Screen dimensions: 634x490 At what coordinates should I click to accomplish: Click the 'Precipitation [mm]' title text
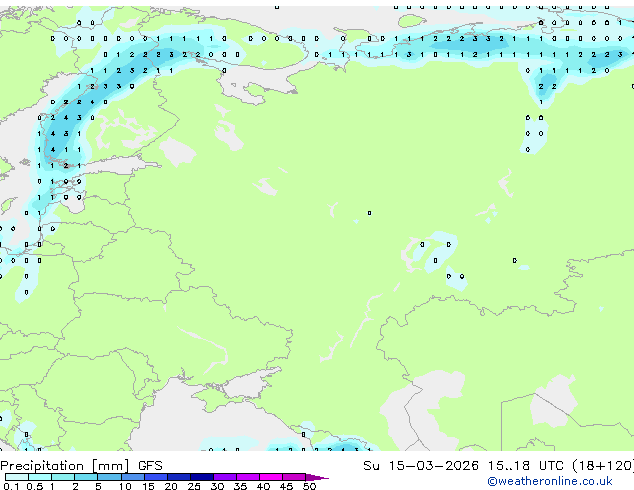pos(65,466)
